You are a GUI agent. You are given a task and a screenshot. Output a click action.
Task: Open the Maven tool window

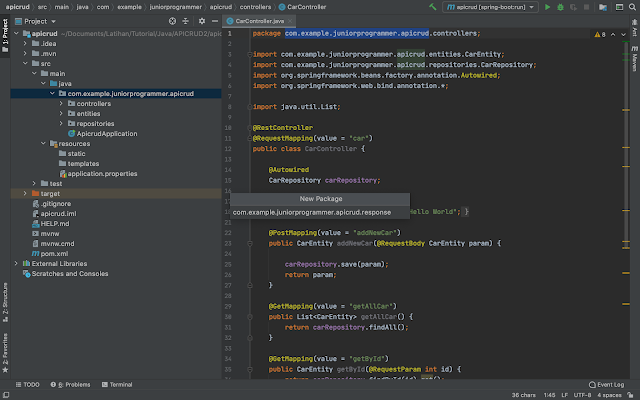point(635,59)
